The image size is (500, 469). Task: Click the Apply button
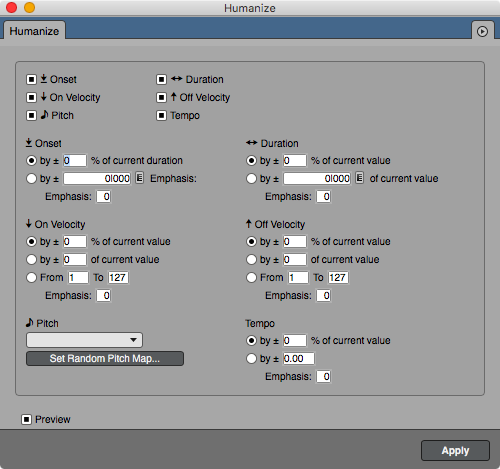coord(455,451)
